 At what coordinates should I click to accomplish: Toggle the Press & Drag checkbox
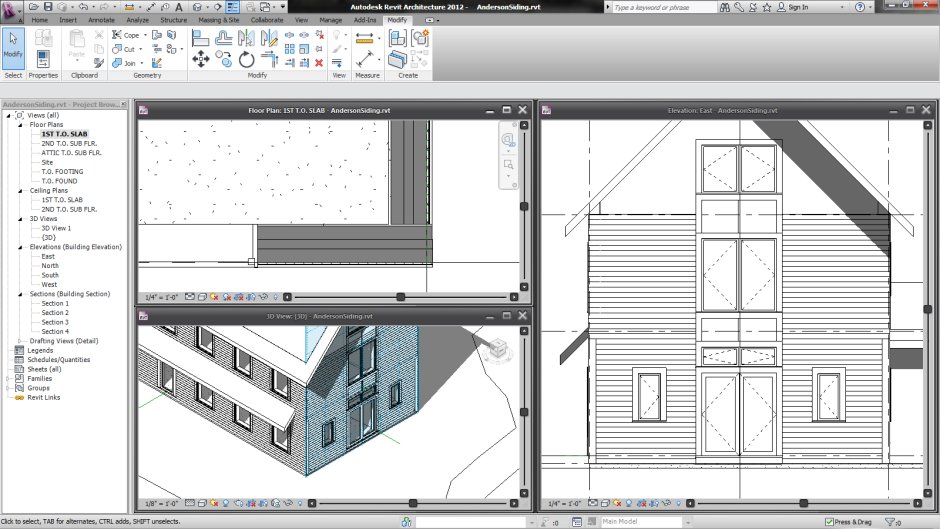pyautogui.click(x=829, y=522)
